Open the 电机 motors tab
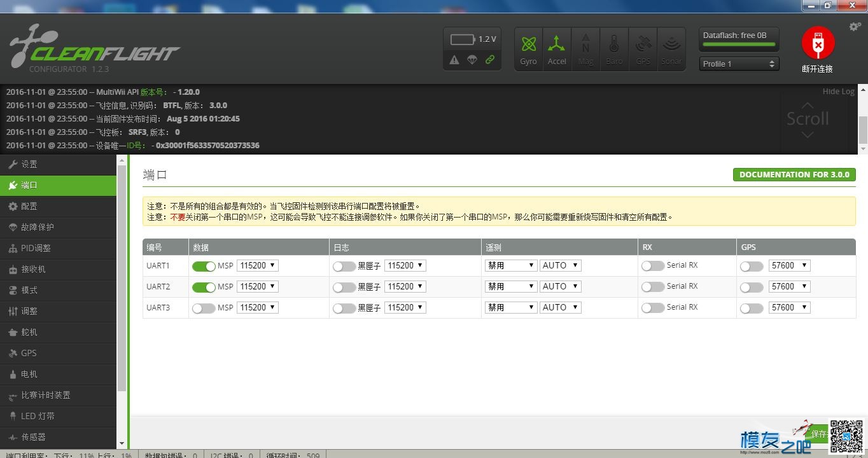This screenshot has width=868, height=458. (x=59, y=374)
